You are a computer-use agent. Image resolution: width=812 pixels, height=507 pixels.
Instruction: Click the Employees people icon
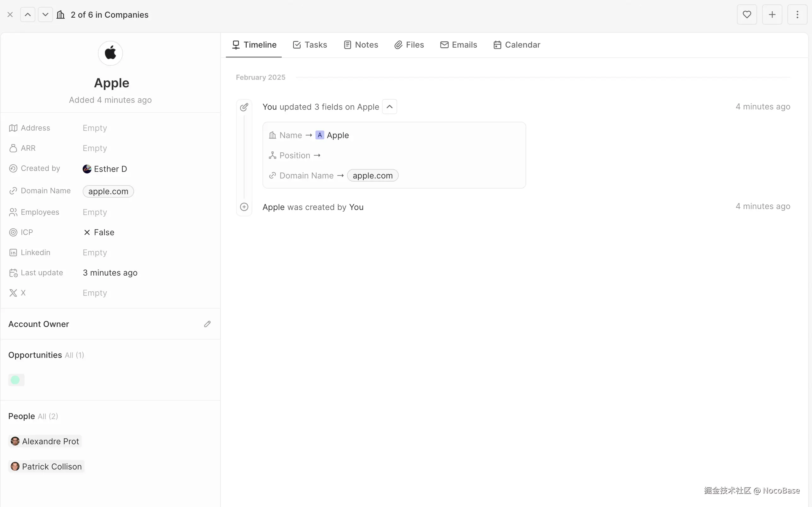13,212
